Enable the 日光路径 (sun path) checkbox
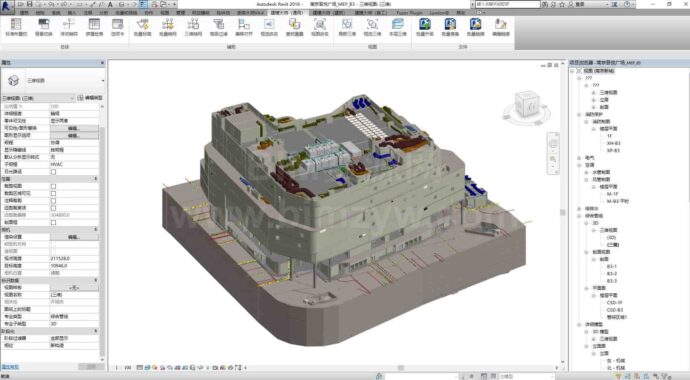Screen dimensions: 690x380 [x=53, y=172]
